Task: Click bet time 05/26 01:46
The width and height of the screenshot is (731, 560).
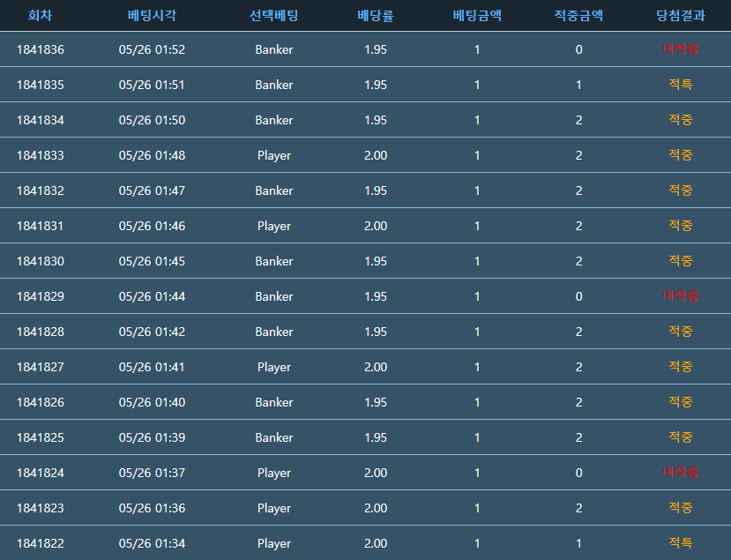Action: pyautogui.click(x=152, y=226)
